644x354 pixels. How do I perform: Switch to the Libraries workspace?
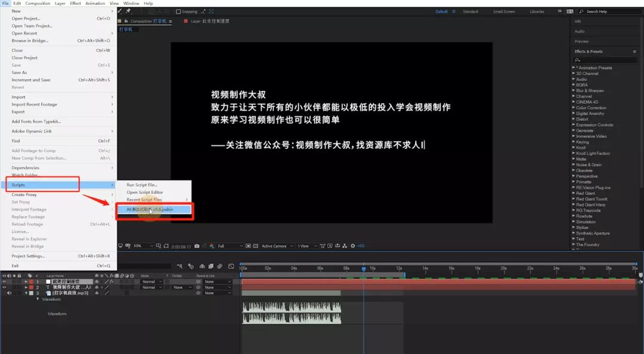click(537, 11)
